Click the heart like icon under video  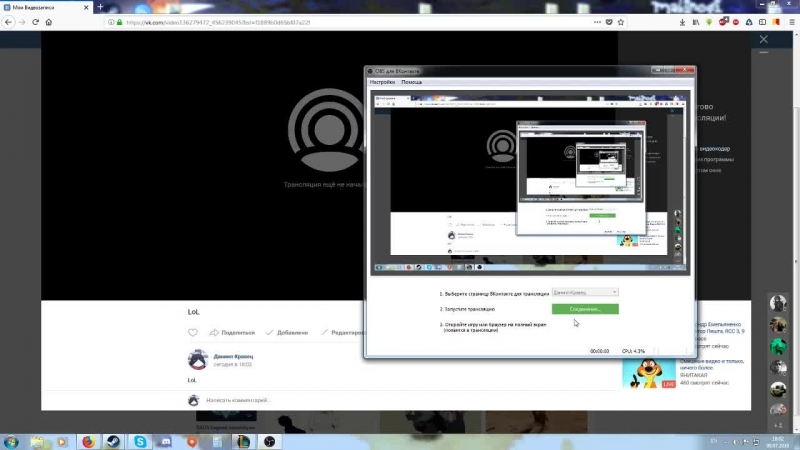pos(193,332)
